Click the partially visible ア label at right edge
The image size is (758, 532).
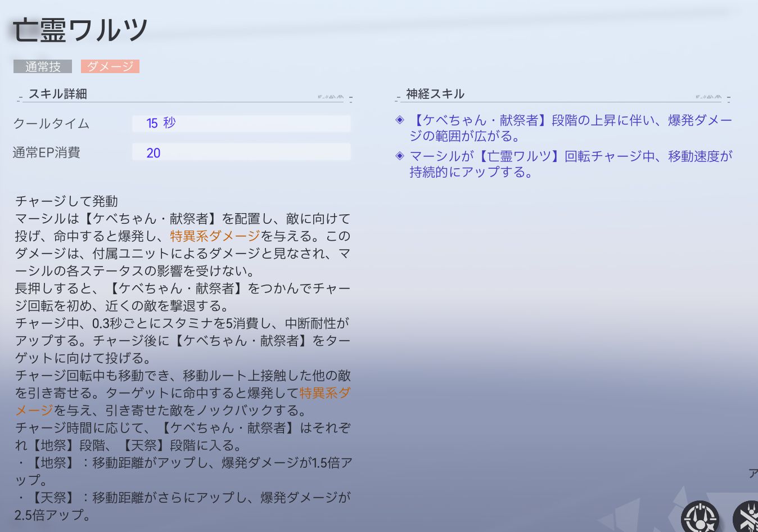(753, 474)
